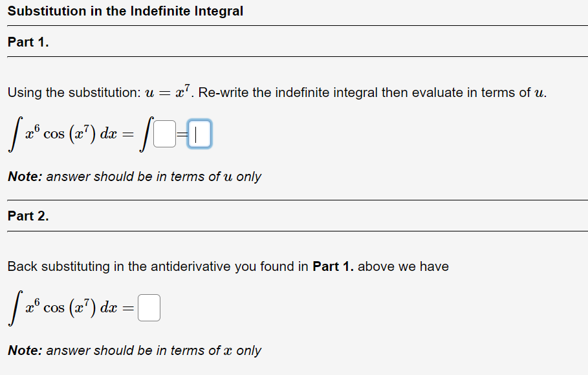Click the Part 2 back-substitution answer field

(x=149, y=306)
